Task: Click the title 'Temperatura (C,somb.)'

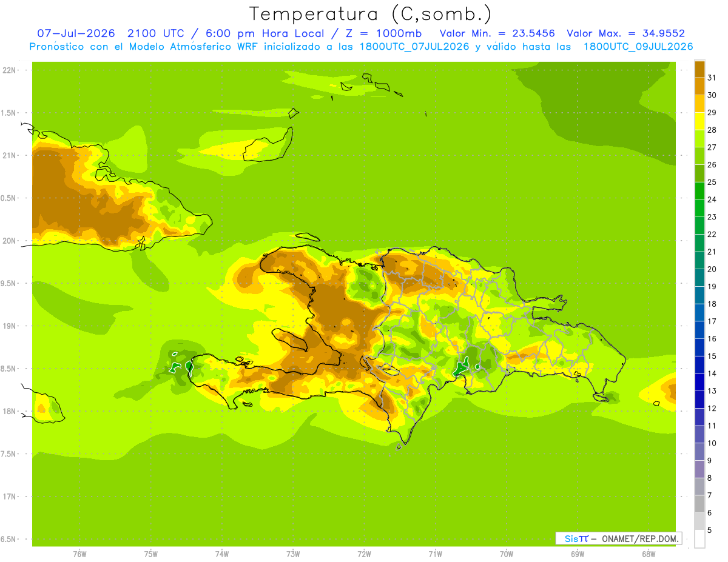Action: 371,15
